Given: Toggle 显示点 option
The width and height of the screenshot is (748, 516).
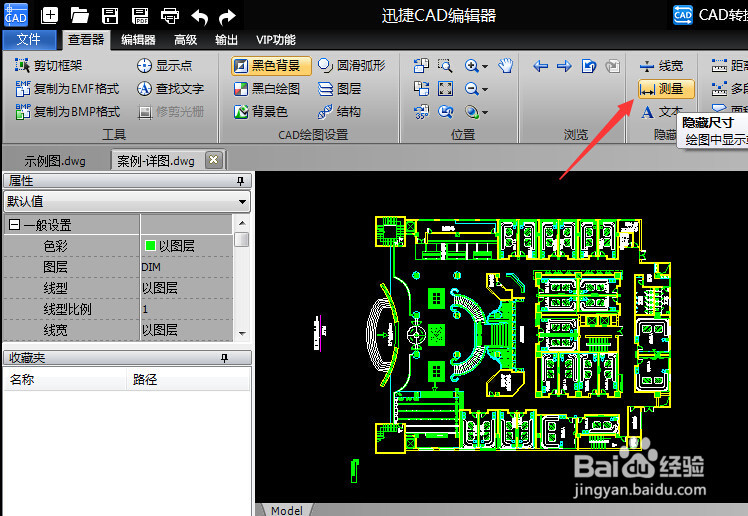Looking at the screenshot, I should [165, 65].
